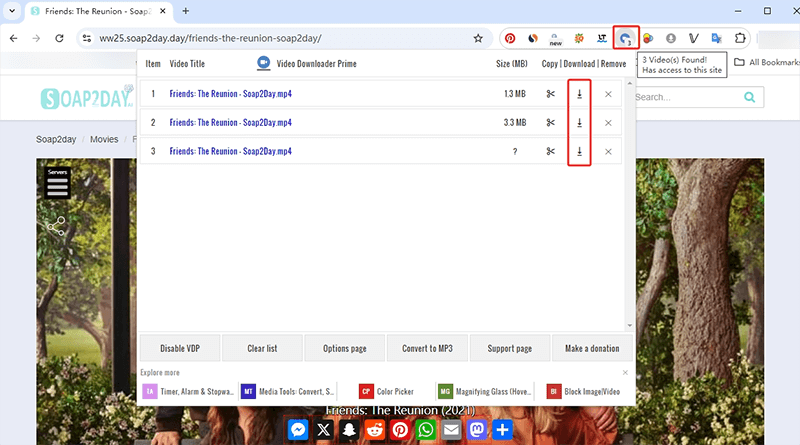
Task: Open the Video Downloader Prime extension icon
Action: coord(626,38)
